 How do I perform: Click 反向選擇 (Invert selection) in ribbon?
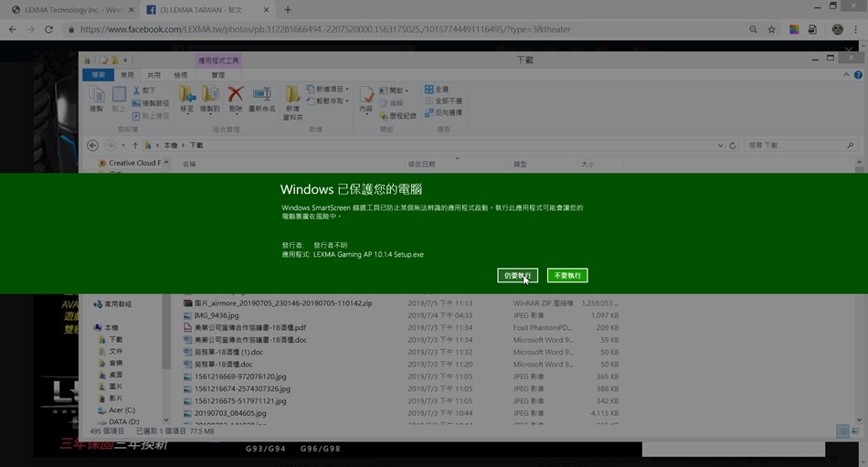tap(443, 112)
